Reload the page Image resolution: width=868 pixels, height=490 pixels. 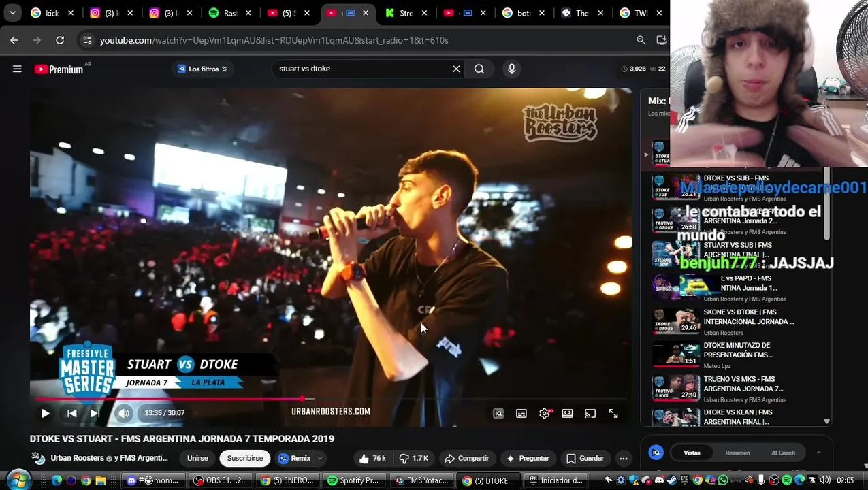(60, 40)
